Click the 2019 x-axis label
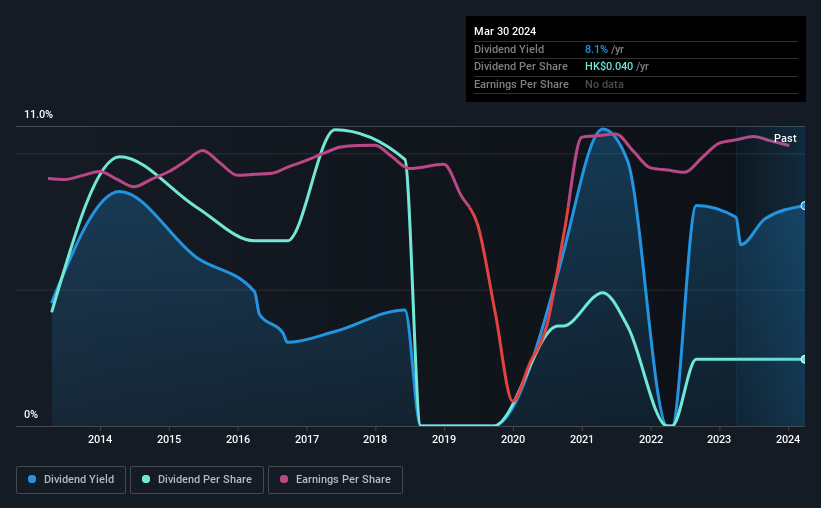 [444, 439]
